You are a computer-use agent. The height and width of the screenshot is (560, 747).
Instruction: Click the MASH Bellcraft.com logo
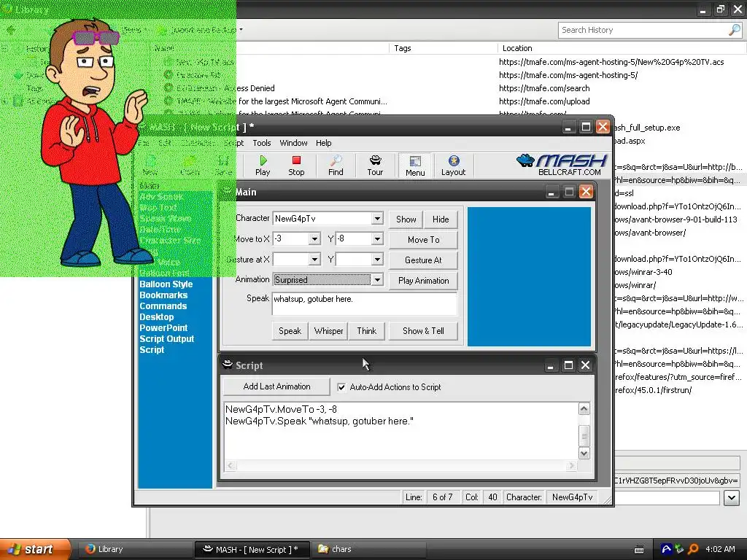562,164
